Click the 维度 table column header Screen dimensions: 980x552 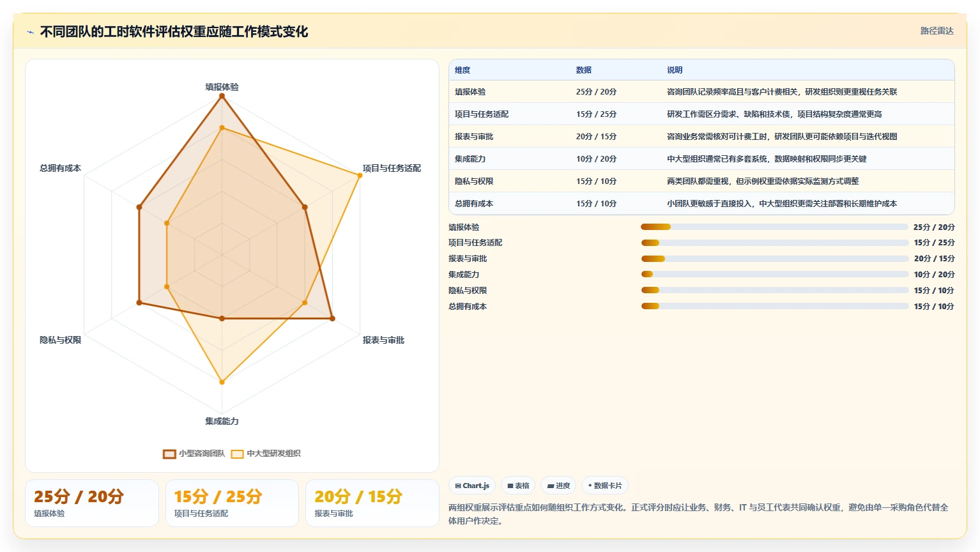coord(463,70)
